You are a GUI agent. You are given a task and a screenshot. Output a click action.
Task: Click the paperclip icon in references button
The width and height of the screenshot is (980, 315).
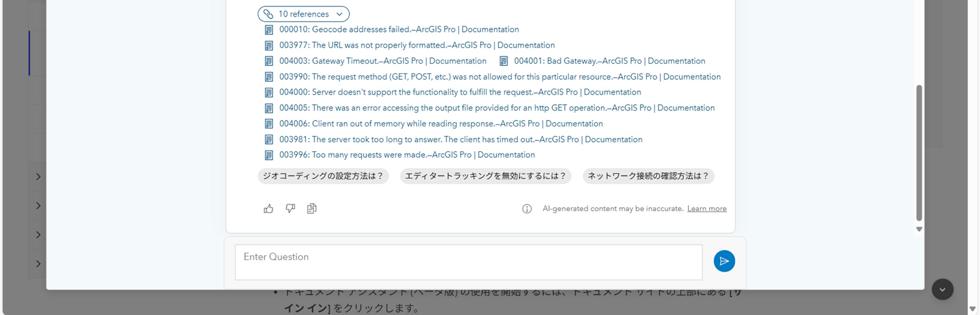pos(268,14)
